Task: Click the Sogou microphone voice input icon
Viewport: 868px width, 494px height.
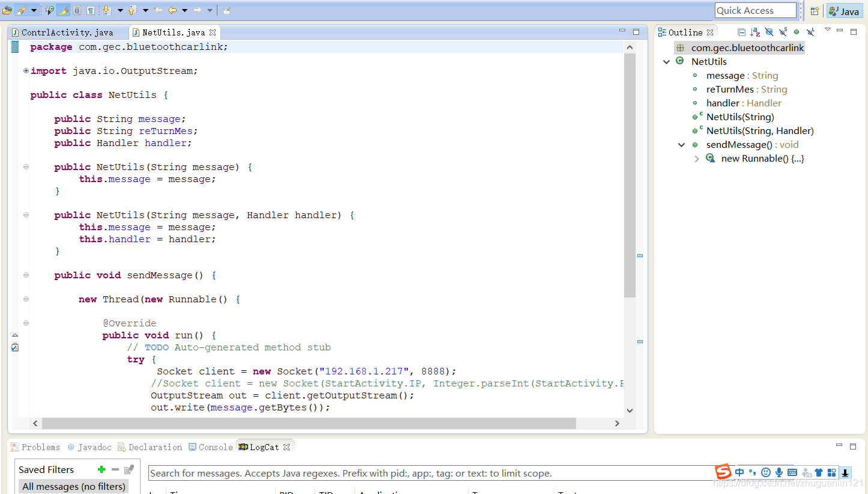Action: (779, 472)
